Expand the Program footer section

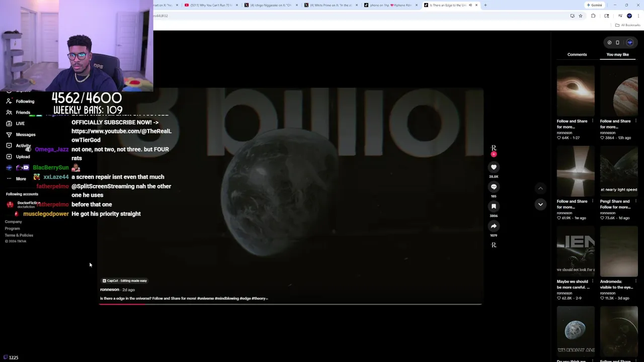point(13,228)
